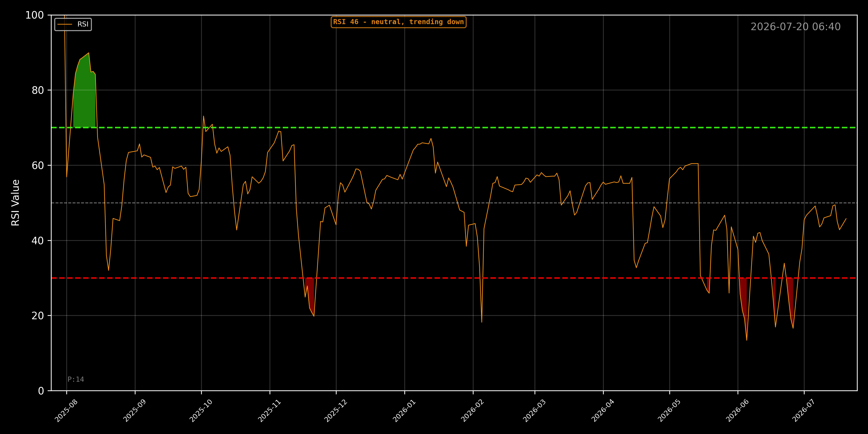Image resolution: width=868 pixels, height=434 pixels.
Task: Click the x-axis label 2026-04
Action: [603, 410]
